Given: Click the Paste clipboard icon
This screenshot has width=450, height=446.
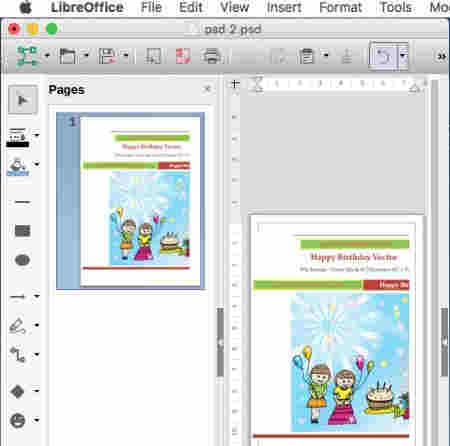Looking at the screenshot, I should (x=306, y=56).
